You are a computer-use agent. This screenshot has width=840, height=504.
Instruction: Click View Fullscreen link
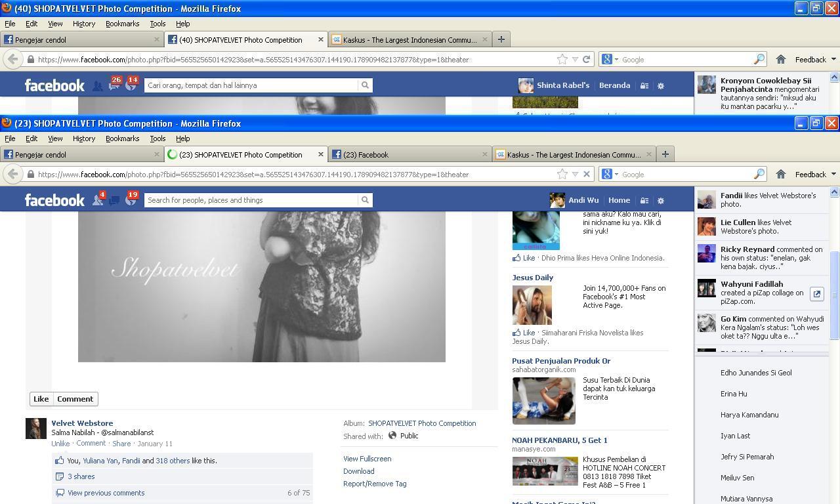tap(367, 459)
